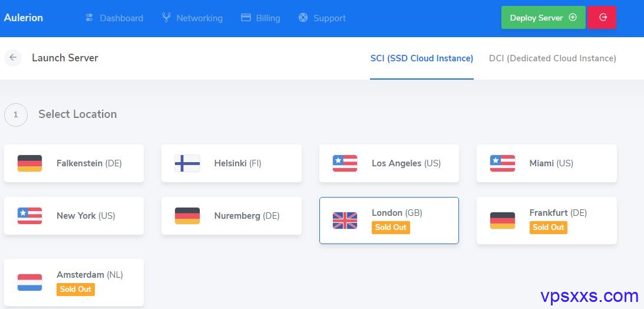Switch to DCI (Dedicated Cloud Instance) tab

click(553, 58)
